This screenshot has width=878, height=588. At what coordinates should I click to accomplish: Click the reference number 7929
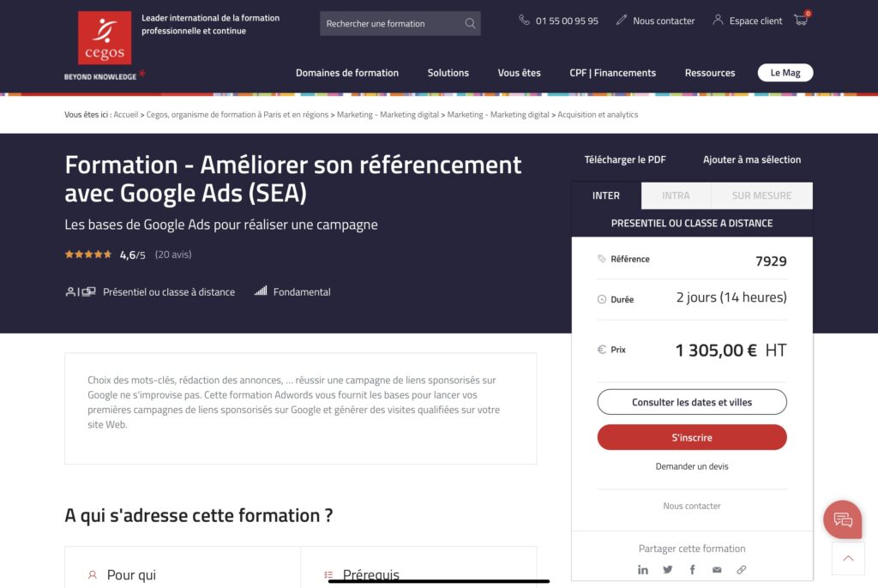coord(771,261)
